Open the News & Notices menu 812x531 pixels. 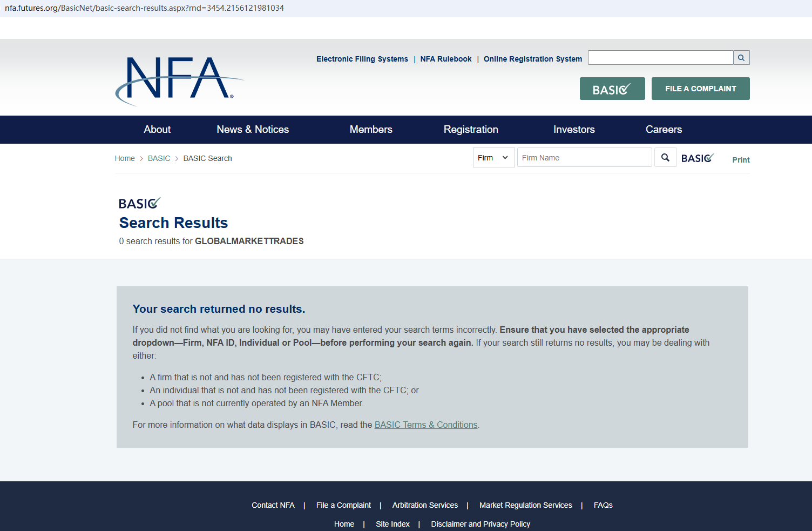coord(253,130)
